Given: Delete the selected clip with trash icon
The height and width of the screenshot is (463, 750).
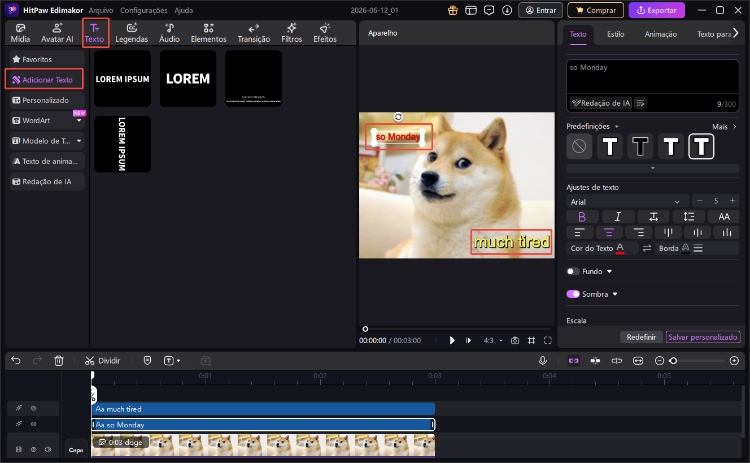Looking at the screenshot, I should 58,361.
